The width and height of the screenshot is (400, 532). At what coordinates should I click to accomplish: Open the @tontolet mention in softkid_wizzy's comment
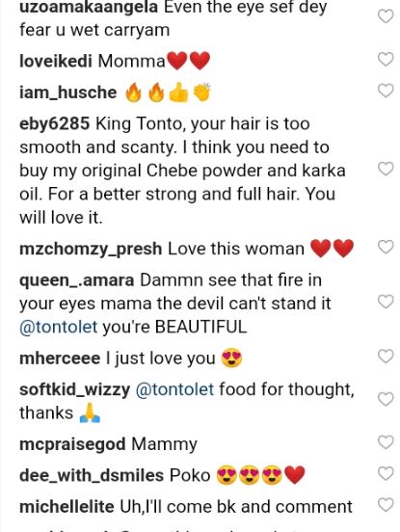coord(174,389)
